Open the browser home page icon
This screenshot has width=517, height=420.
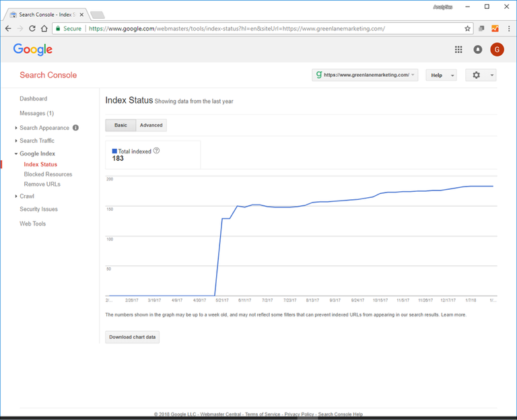pos(44,29)
